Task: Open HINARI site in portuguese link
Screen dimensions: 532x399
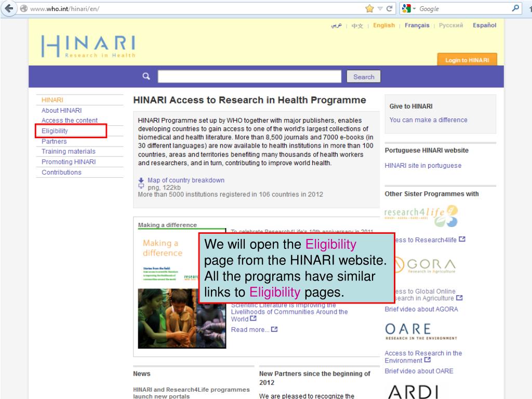Action: coord(423,166)
